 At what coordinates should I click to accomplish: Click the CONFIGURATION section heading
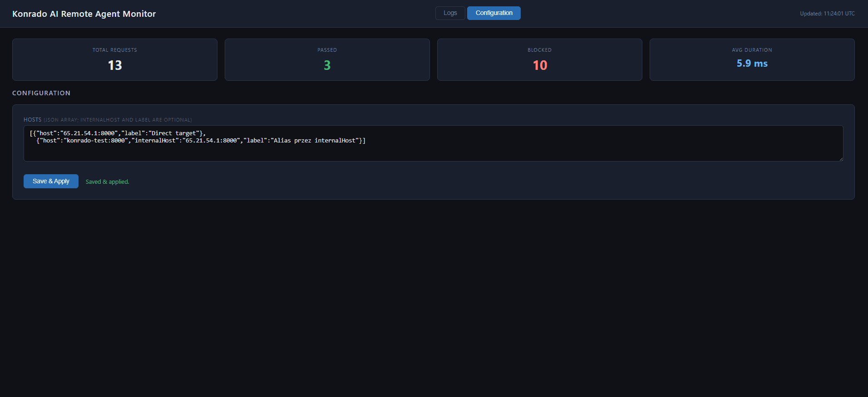[41, 93]
